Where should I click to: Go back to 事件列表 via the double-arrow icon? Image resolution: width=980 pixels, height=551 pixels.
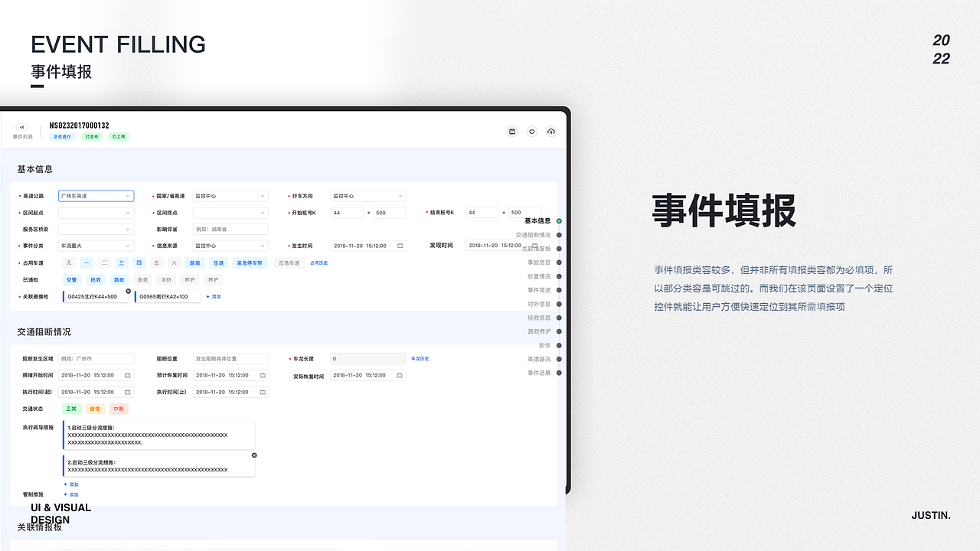(x=22, y=127)
